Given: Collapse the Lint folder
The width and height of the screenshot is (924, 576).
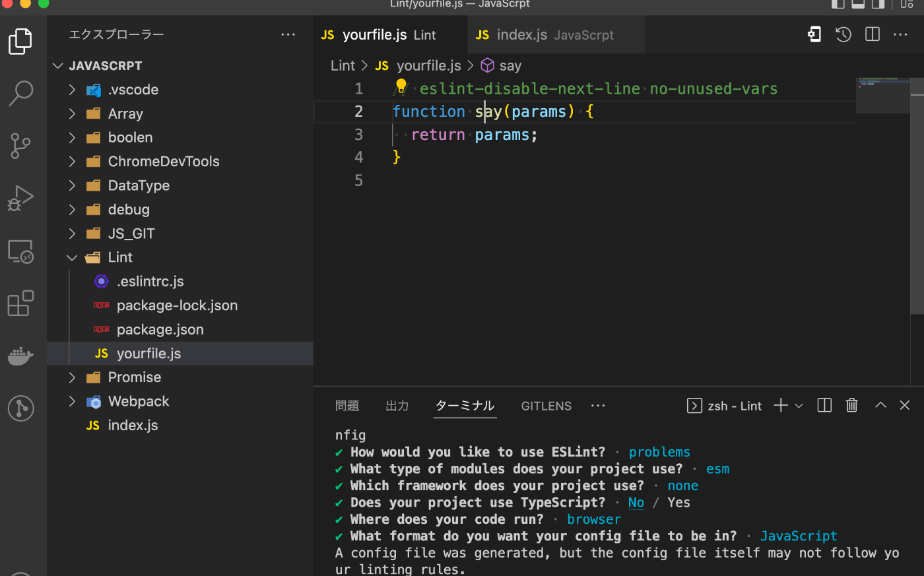Looking at the screenshot, I should coord(73,257).
